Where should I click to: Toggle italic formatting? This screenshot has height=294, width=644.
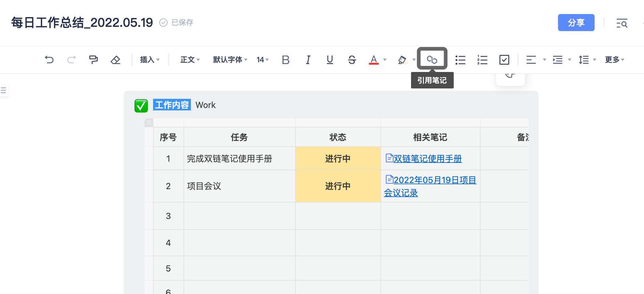pyautogui.click(x=308, y=60)
